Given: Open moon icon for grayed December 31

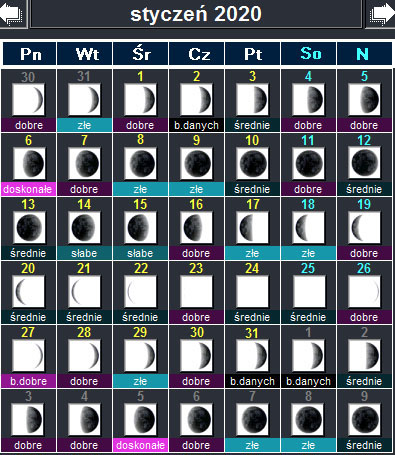Looking at the screenshot, I should click(x=84, y=99).
